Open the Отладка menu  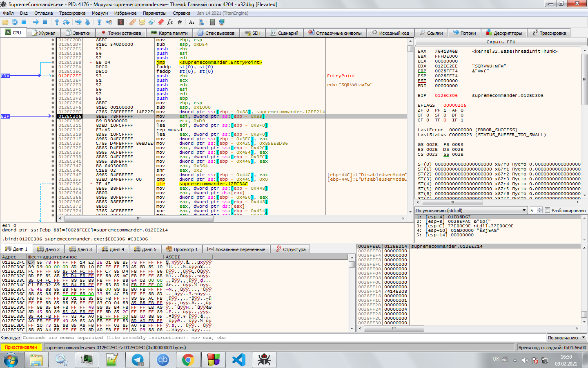[x=43, y=13]
